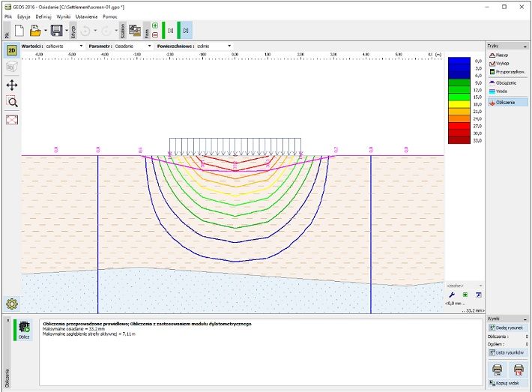Open the Ustawienia menu
The image size is (532, 392).
coord(86,16)
